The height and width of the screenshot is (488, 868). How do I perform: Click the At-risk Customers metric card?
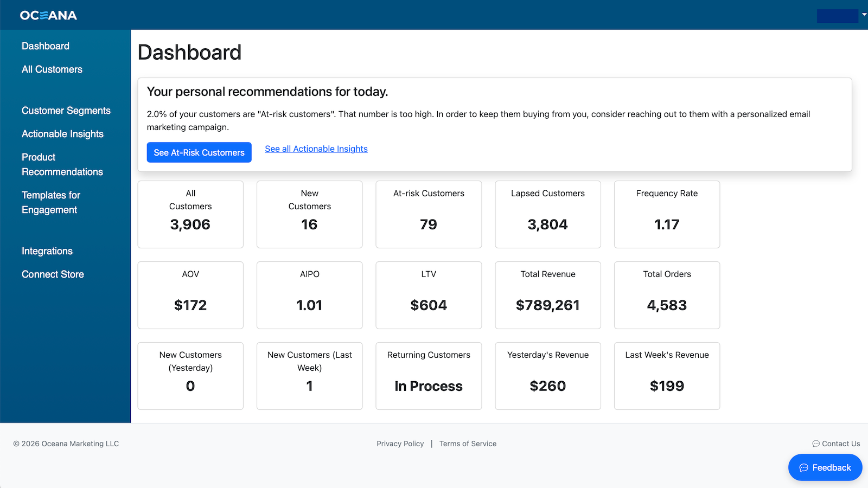point(429,214)
